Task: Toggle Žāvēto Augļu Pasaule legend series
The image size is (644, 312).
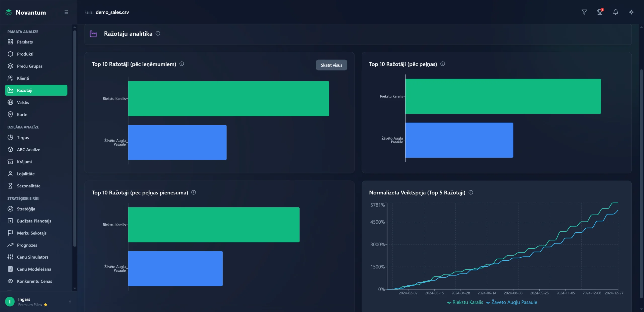Action: pos(512,302)
